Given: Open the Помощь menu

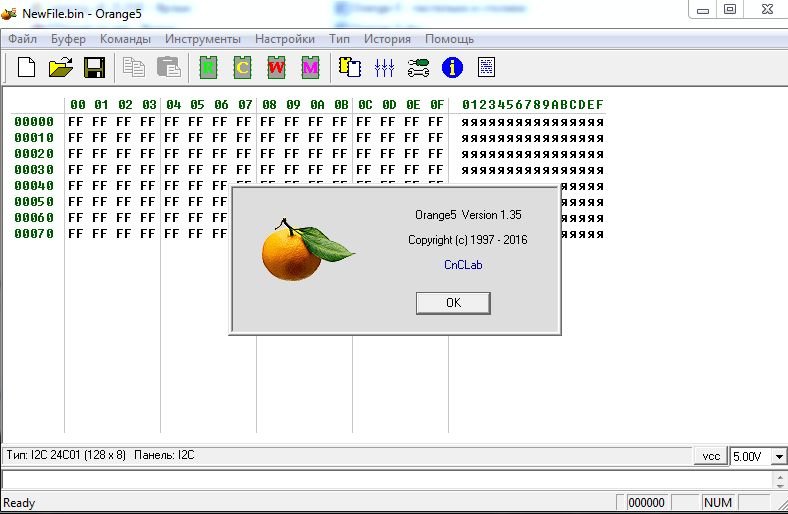Looking at the screenshot, I should (x=449, y=39).
